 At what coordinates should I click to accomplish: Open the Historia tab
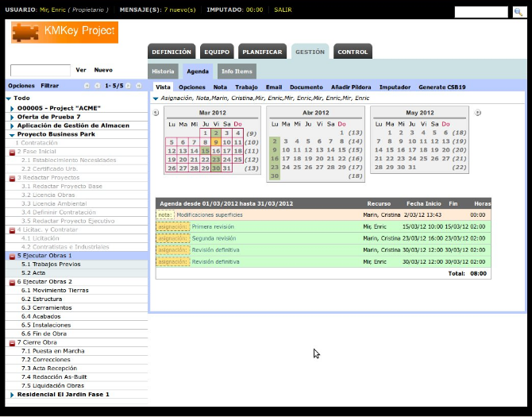point(163,71)
